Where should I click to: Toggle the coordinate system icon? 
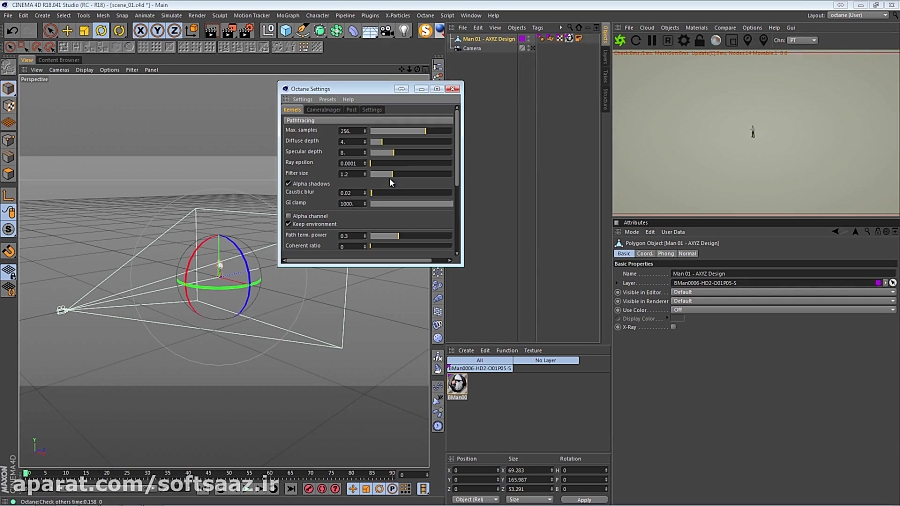[x=192, y=30]
